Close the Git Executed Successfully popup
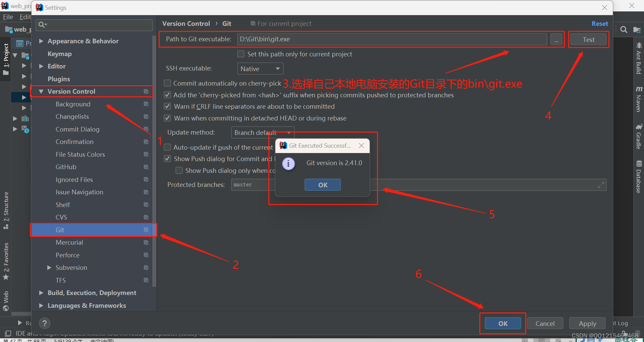Screen dimensions: 644x342 point(361,145)
